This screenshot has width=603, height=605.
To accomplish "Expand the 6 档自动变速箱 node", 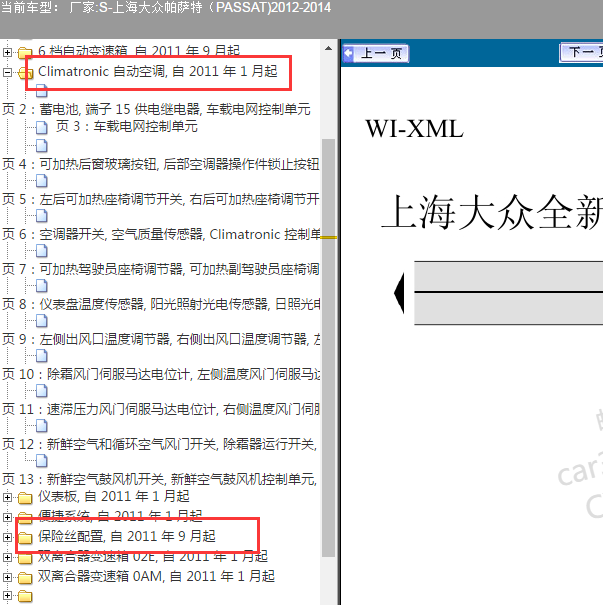I will (7, 52).
